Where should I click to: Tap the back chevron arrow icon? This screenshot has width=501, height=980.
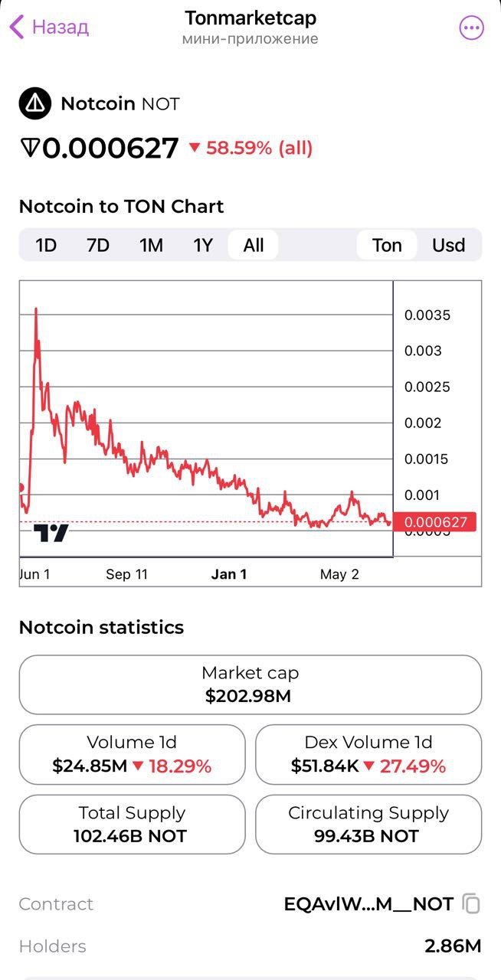[17, 28]
